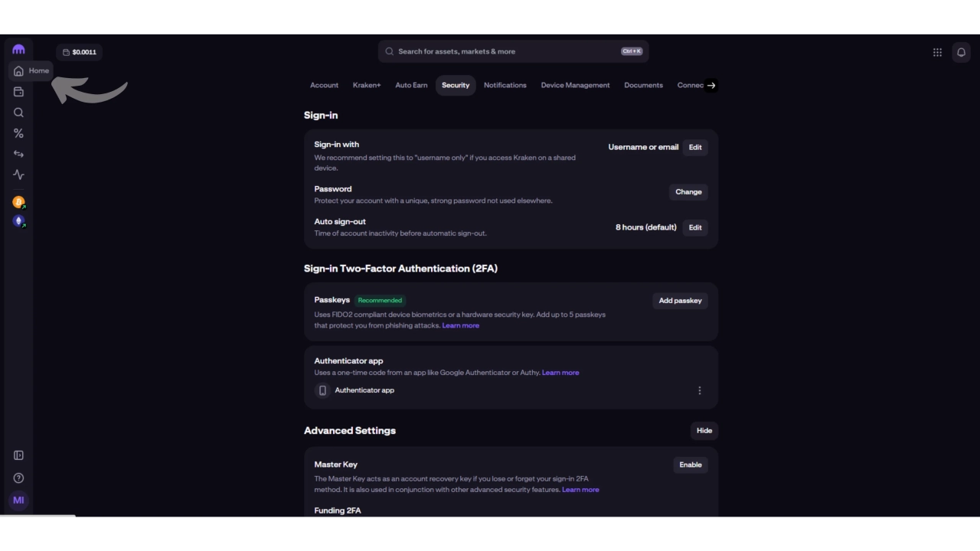Click the Kraken logo icon
This screenshot has width=980, height=551.
point(18,50)
